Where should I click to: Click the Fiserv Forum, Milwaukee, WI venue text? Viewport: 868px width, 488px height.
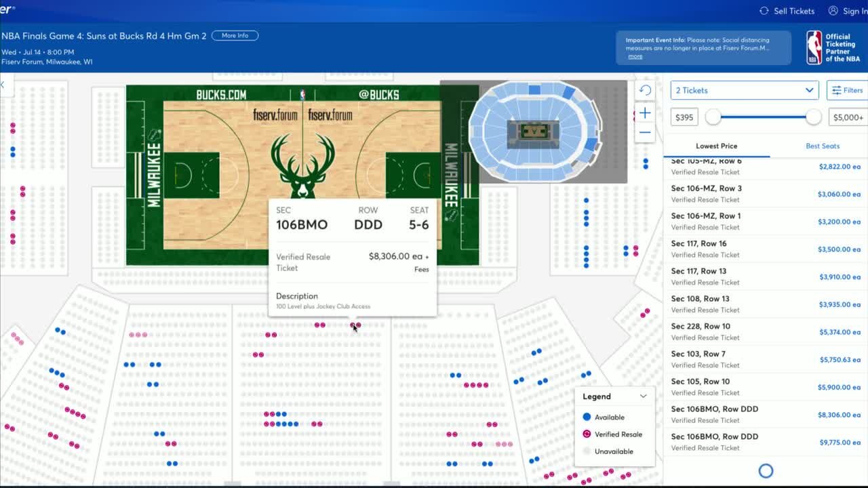(x=47, y=62)
